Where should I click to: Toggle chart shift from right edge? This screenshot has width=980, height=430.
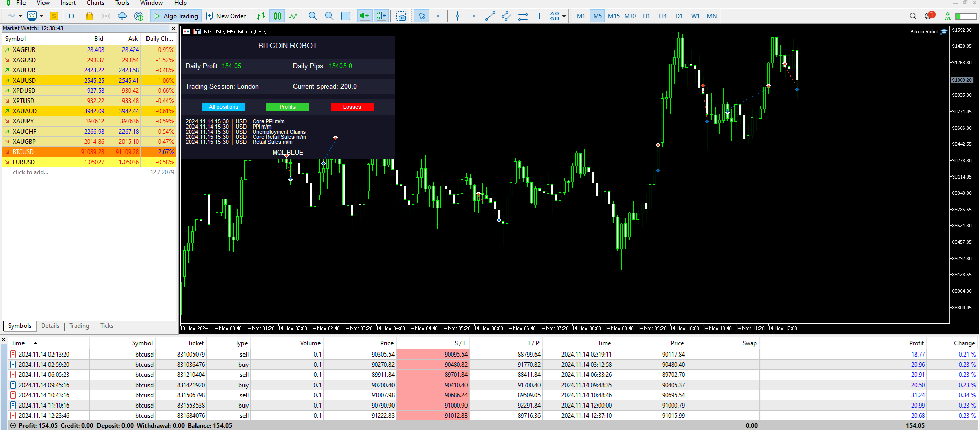(x=381, y=16)
